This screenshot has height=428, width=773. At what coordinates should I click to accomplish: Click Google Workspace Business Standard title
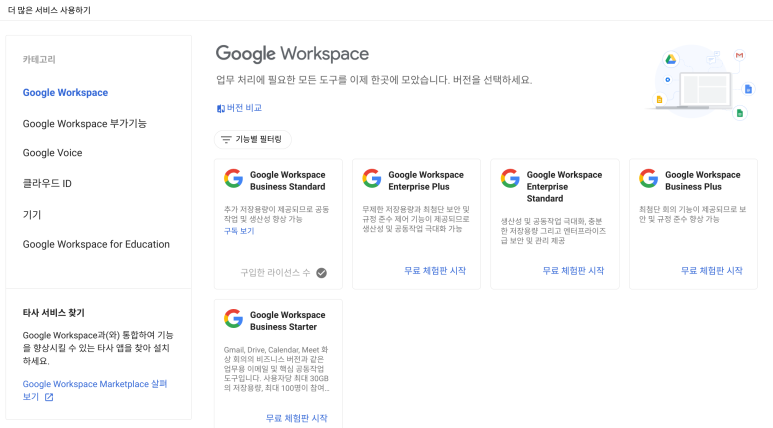tap(287, 180)
